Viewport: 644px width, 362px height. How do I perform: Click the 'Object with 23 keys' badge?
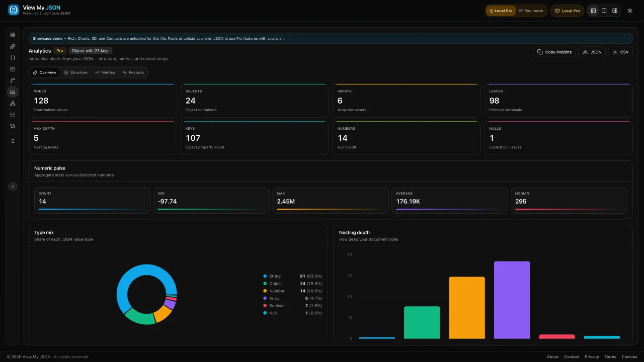coord(91,51)
